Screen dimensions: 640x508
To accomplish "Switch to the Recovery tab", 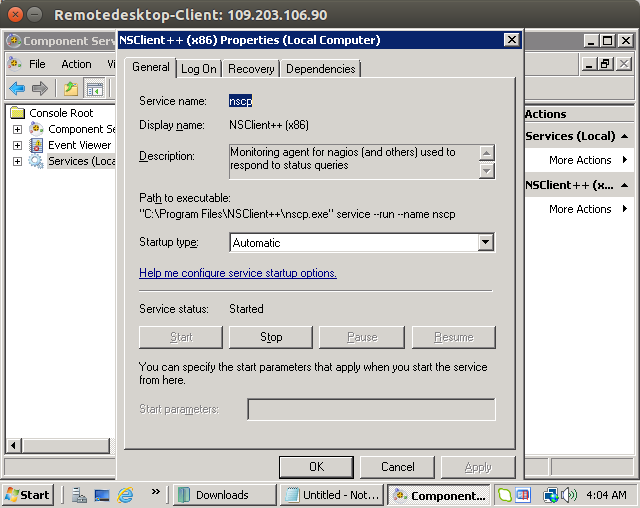I will [x=251, y=69].
